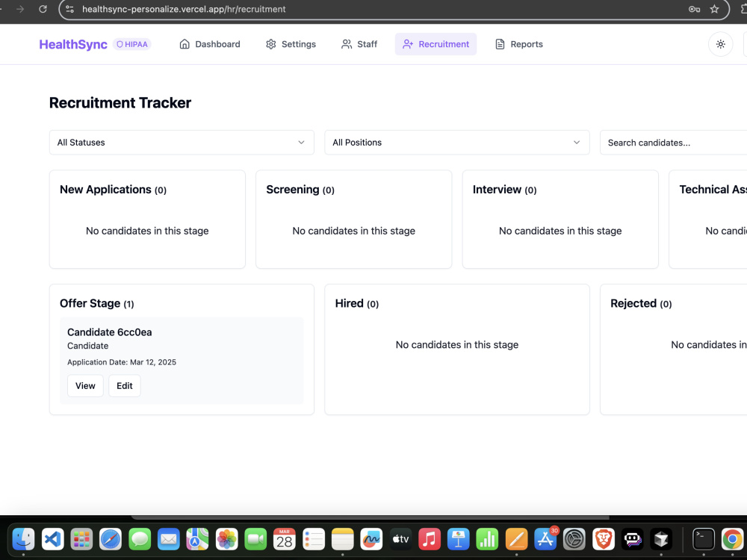Open site information icon in address bar
This screenshot has height=560, width=747.
[70, 9]
